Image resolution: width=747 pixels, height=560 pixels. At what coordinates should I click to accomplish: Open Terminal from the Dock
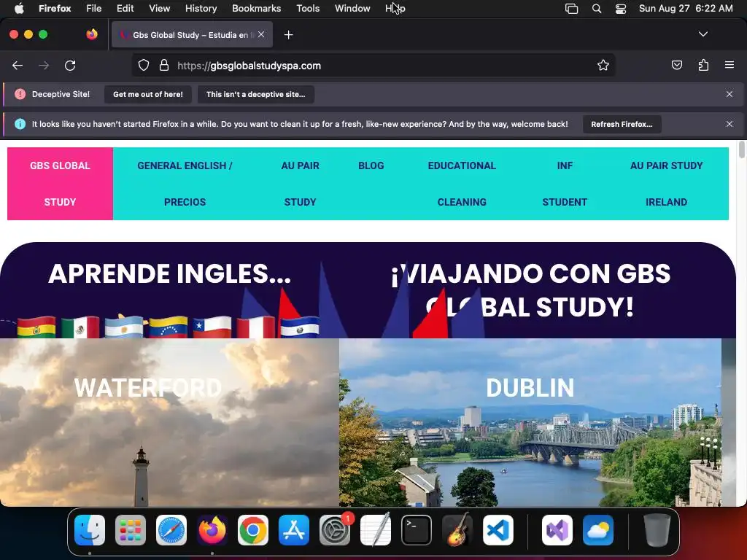point(417,530)
